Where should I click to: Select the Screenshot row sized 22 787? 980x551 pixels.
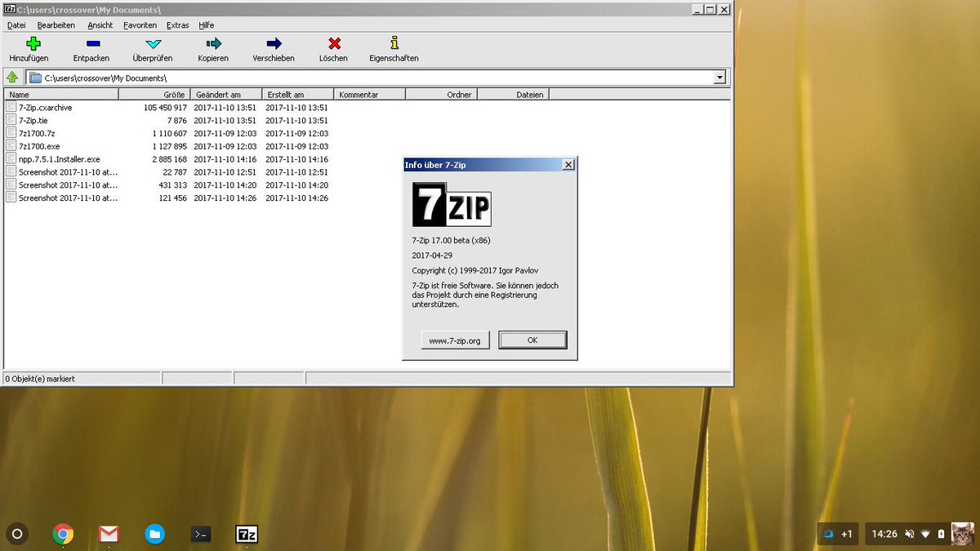pos(167,172)
